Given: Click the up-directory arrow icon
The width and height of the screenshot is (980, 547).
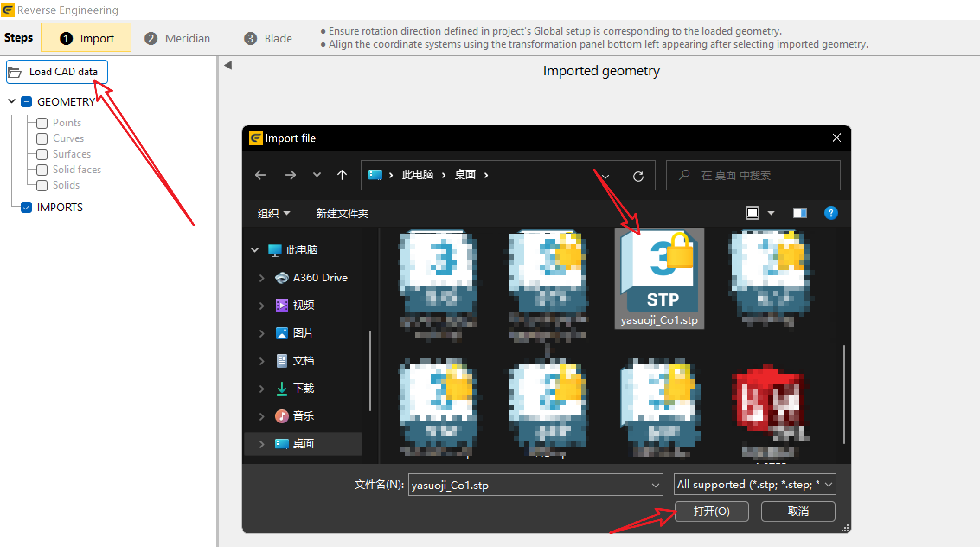Looking at the screenshot, I should (x=342, y=175).
